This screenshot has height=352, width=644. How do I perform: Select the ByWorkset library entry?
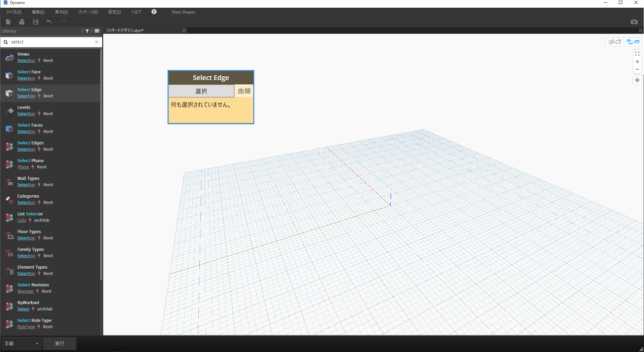click(50, 306)
